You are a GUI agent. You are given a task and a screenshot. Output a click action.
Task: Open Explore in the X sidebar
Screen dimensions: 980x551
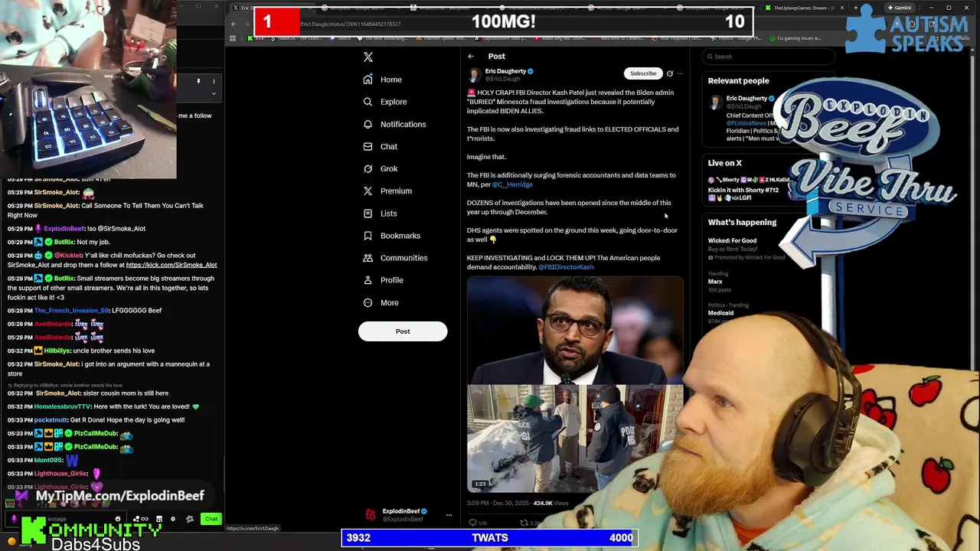(x=385, y=102)
